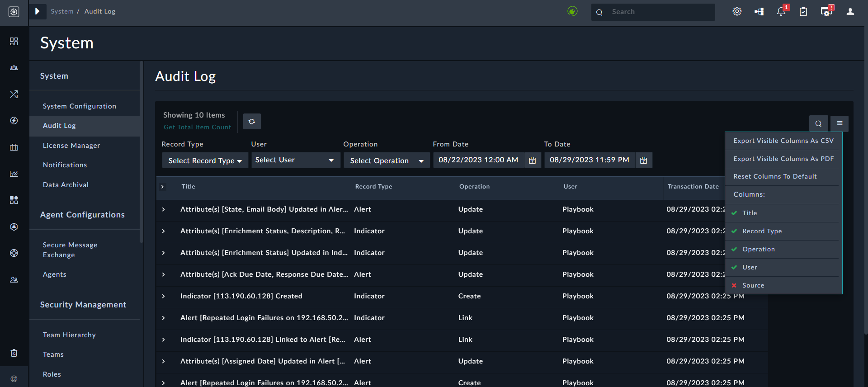Viewport: 868px width, 387px height.
Task: Click the System breadcrumb link
Action: click(62, 11)
